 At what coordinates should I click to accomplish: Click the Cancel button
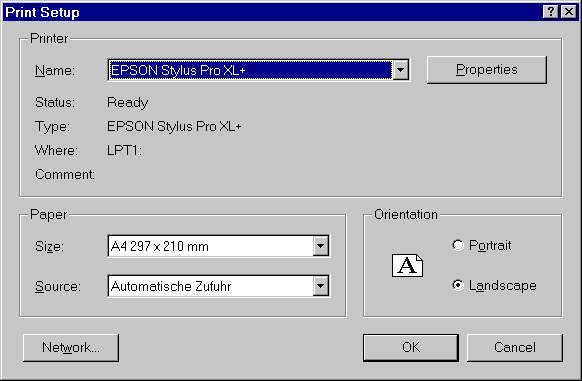click(x=515, y=348)
